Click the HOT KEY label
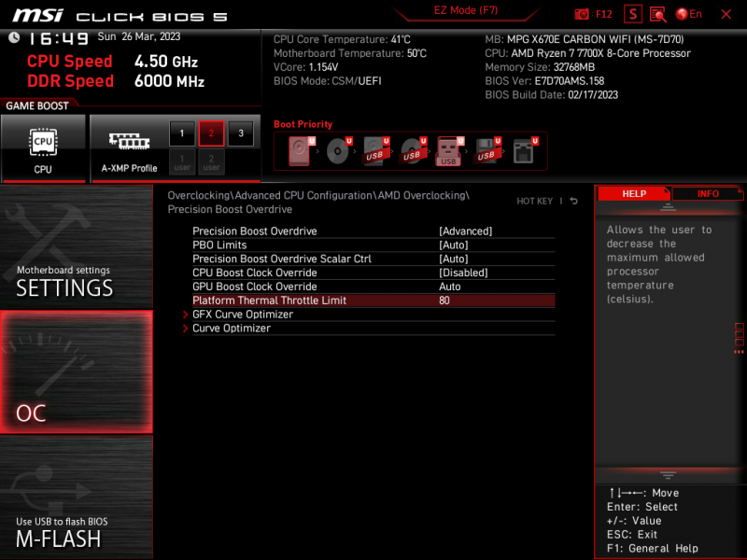Viewport: 747px width, 560px height. coord(534,201)
